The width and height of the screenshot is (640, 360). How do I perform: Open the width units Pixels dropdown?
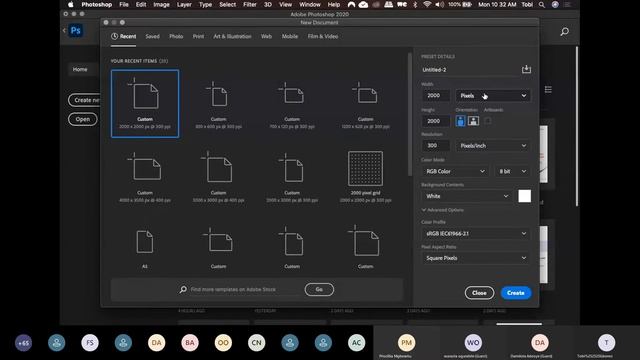pos(493,96)
